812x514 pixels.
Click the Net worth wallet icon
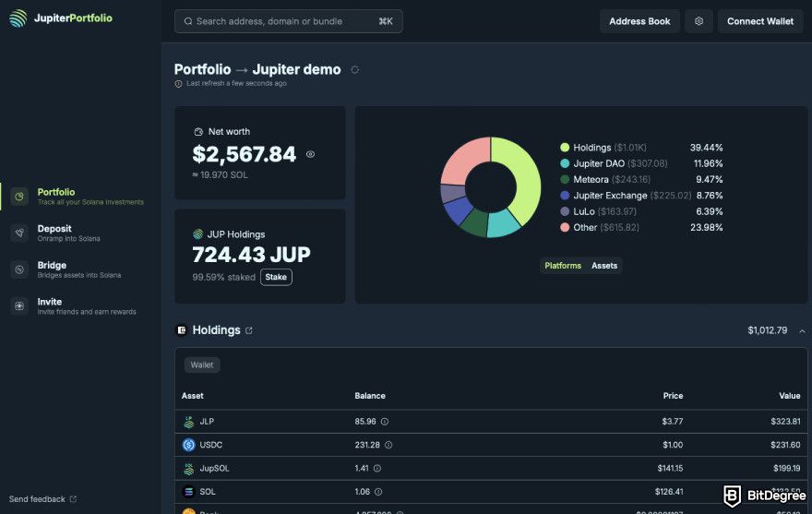click(x=197, y=132)
